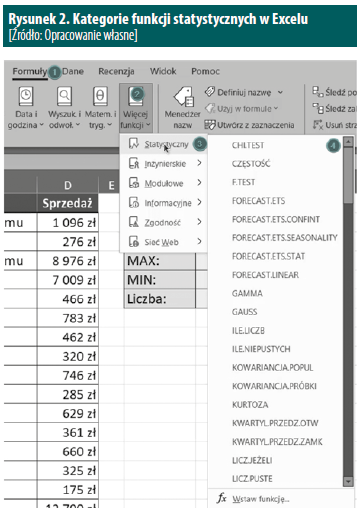
Task: Click the Inżynierskie menu icon
Action: pos(134,163)
